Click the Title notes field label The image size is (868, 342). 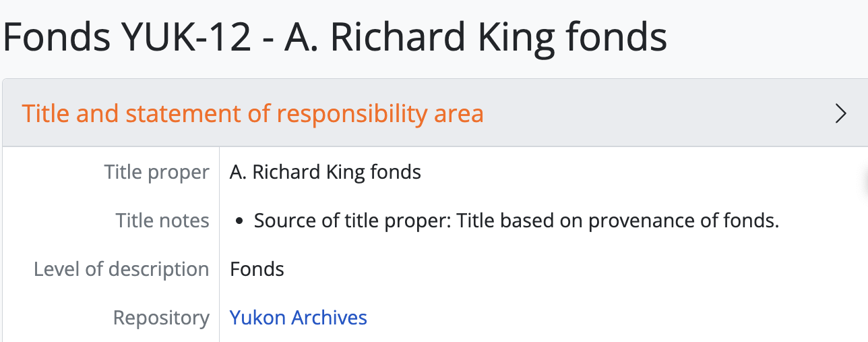click(162, 221)
